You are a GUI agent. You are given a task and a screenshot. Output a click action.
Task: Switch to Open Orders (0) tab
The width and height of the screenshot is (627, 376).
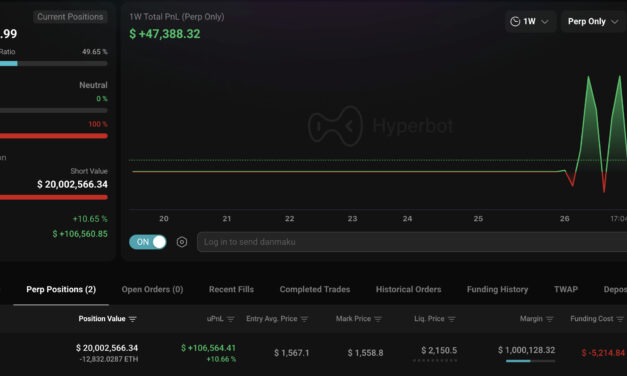152,289
